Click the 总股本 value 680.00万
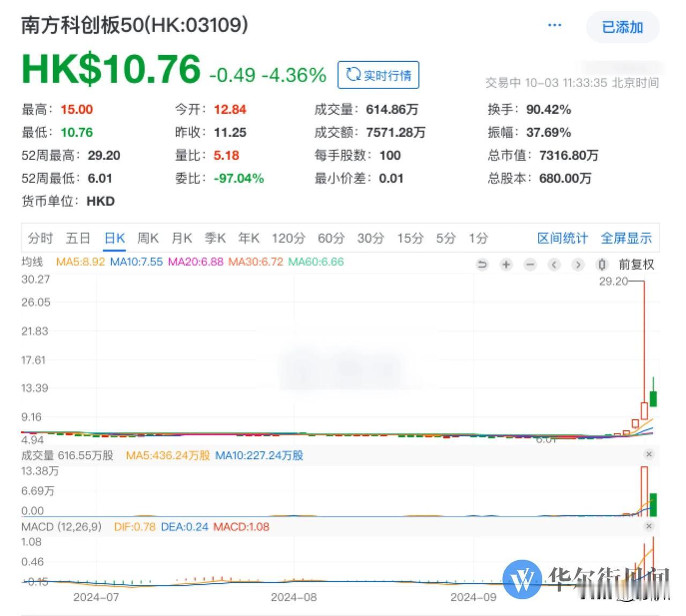 click(565, 179)
